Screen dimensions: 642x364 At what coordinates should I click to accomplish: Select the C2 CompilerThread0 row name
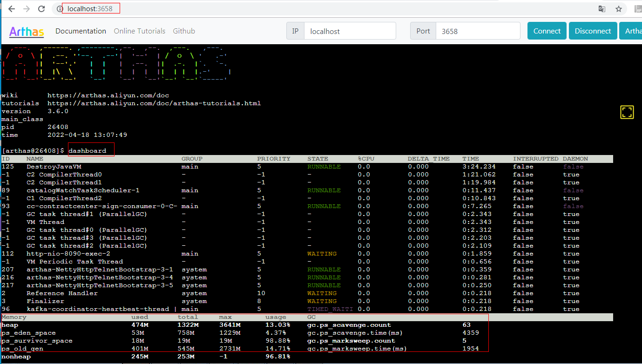64,175
